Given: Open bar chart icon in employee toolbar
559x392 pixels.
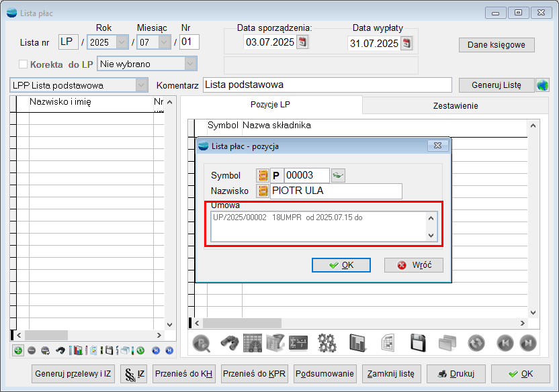Looking at the screenshot, I should click(78, 350).
